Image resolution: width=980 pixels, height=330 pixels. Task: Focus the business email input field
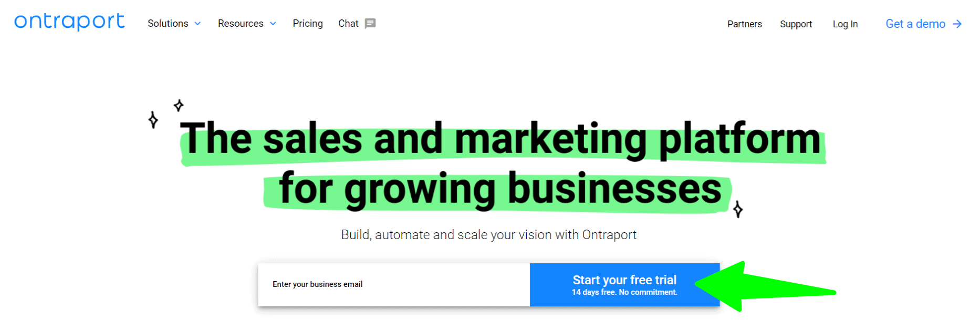394,284
